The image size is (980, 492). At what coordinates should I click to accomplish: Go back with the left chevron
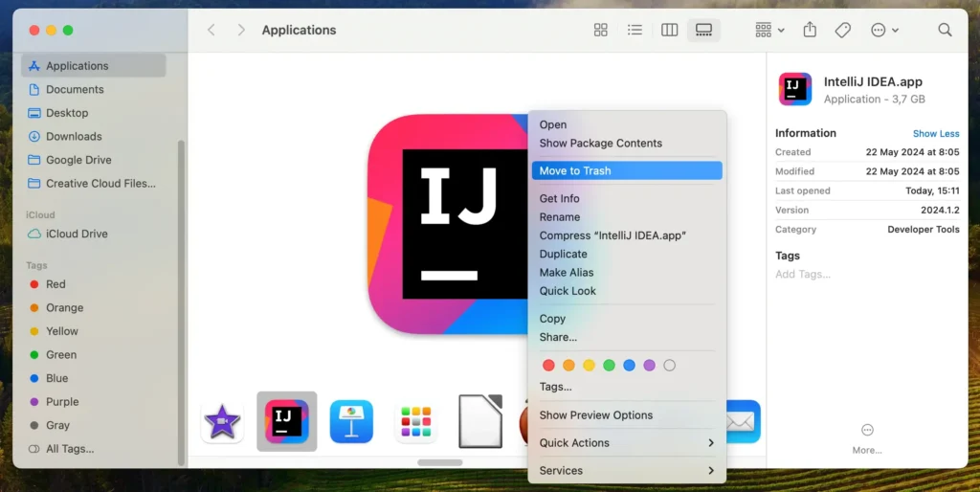[x=212, y=30]
